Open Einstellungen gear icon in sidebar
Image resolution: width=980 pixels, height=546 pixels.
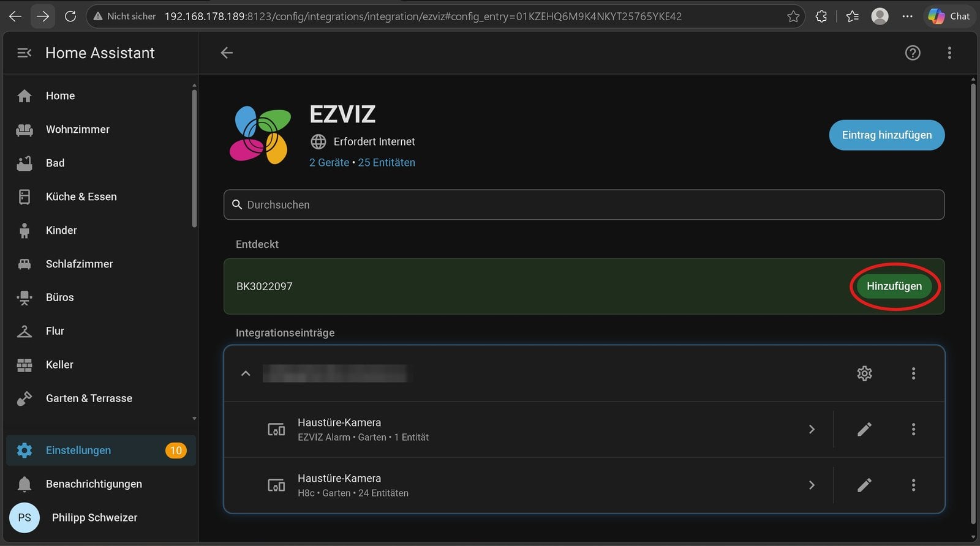pos(24,451)
